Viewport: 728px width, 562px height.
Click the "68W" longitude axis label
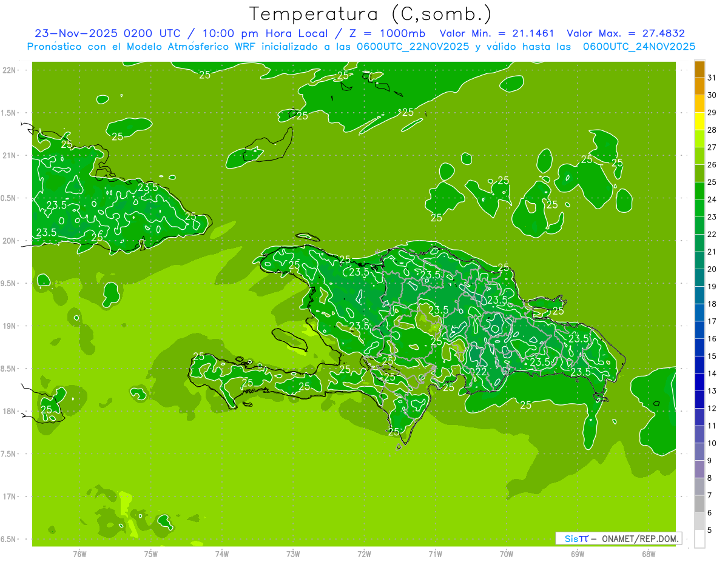649,554
